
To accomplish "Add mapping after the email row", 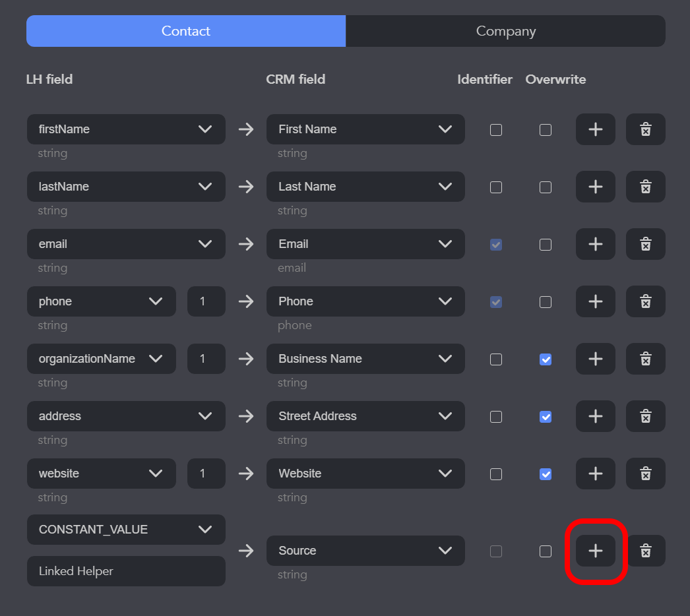I will [596, 244].
